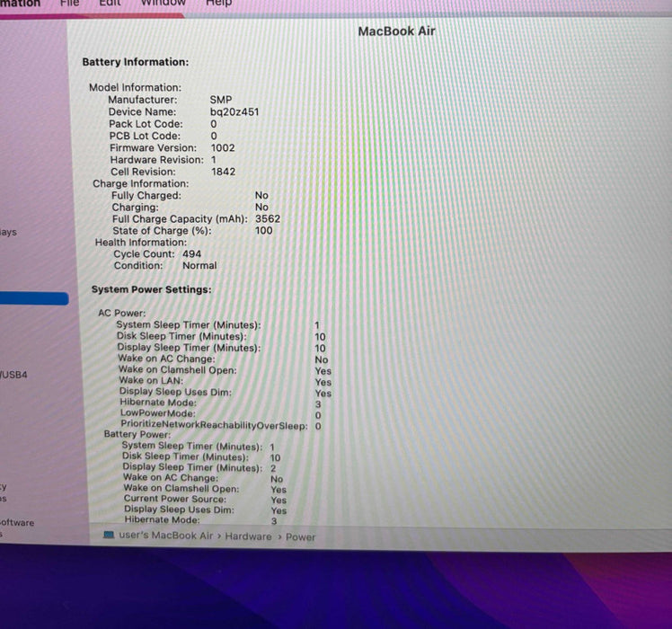Select the Displays sidebar item
Screen dimensions: 672x629
click(9, 232)
